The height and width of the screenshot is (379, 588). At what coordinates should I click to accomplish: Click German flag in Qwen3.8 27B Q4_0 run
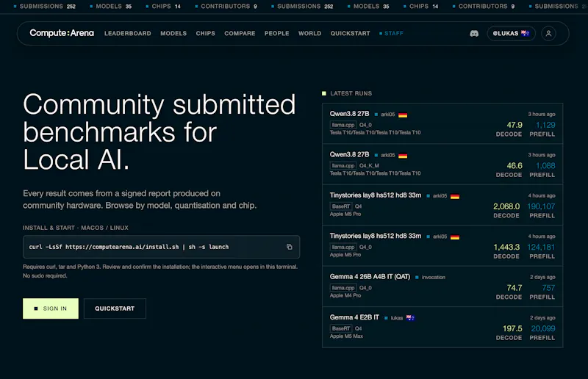click(403, 115)
